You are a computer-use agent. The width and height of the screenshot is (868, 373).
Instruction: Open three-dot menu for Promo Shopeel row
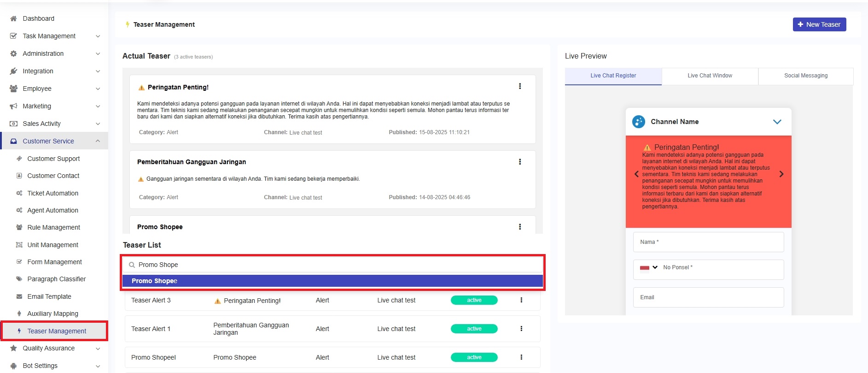click(x=521, y=357)
